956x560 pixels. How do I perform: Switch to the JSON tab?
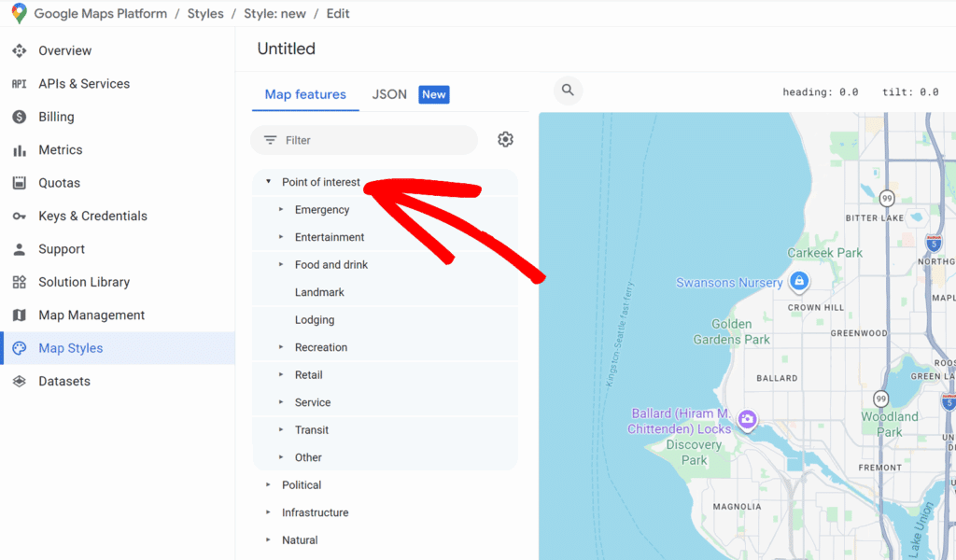click(389, 94)
